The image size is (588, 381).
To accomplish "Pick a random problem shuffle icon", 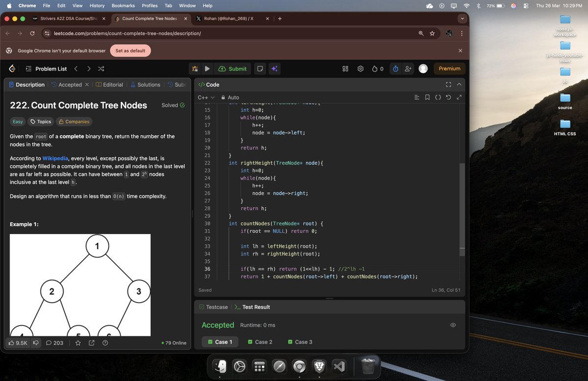I will tap(101, 69).
